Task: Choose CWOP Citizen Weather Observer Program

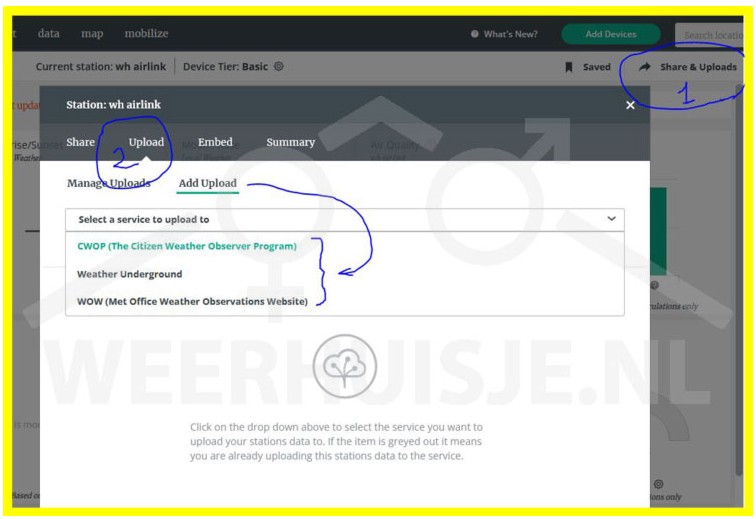Action: [187, 246]
